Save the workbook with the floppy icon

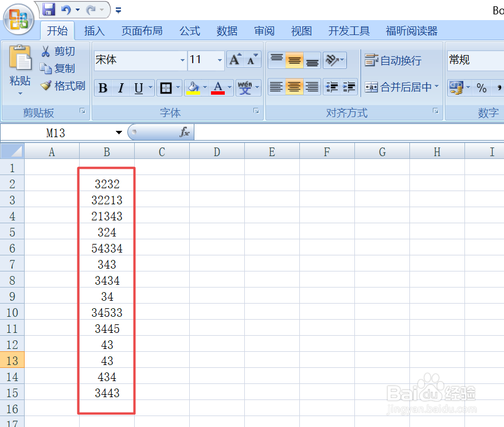pos(49,10)
